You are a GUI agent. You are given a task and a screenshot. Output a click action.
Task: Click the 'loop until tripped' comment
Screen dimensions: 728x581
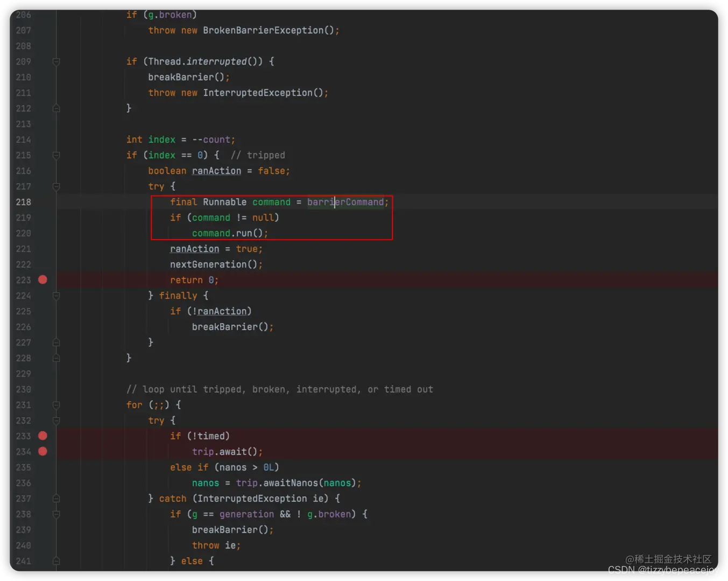(280, 389)
